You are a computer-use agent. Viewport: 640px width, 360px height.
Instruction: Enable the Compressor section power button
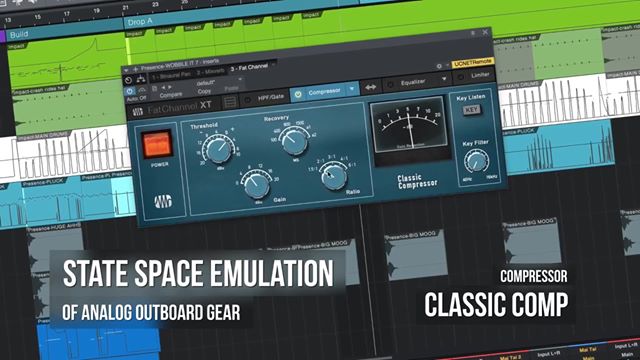click(298, 94)
